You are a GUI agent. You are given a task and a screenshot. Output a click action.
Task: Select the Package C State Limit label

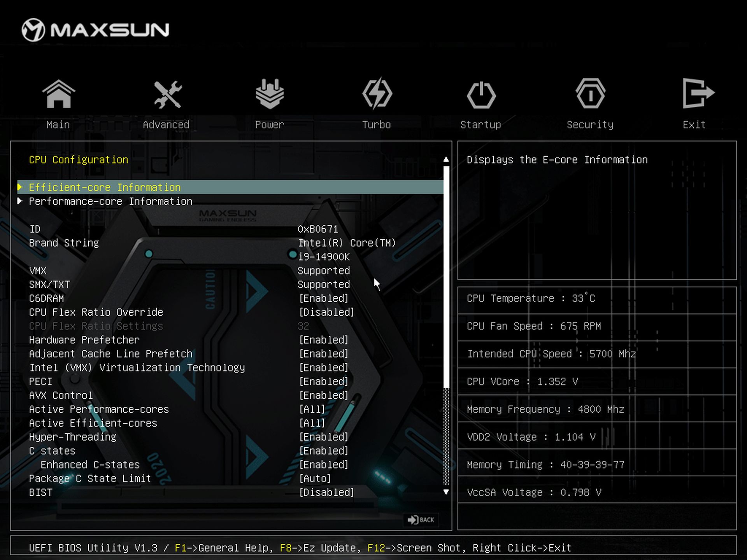90,479
